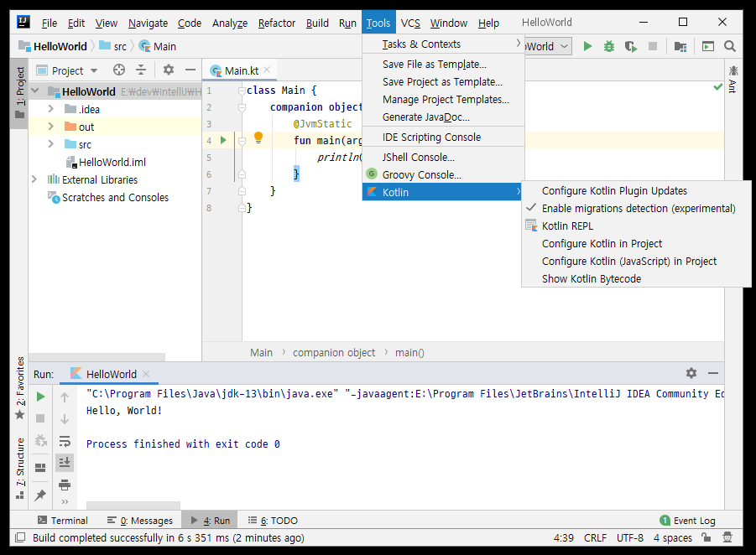
Task: Open the 6: TODO tool window
Action: coord(273,521)
